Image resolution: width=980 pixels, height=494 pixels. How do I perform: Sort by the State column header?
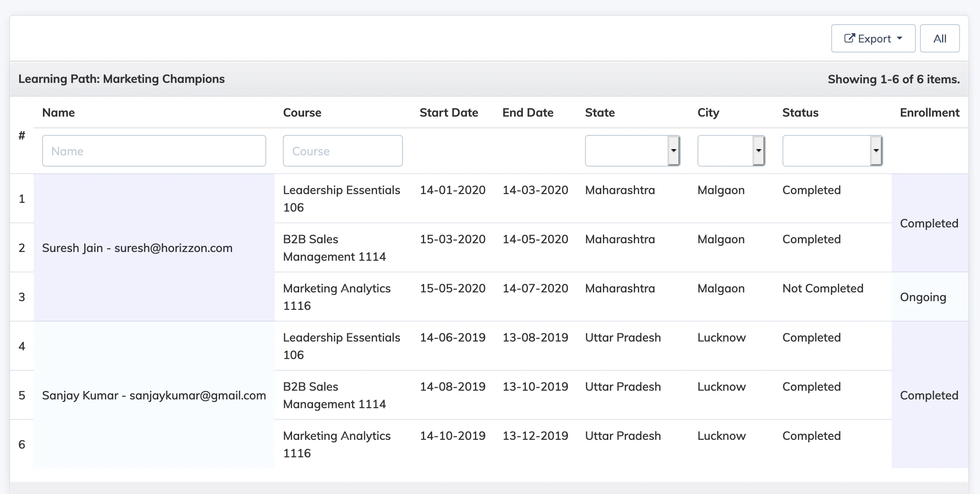click(x=600, y=112)
